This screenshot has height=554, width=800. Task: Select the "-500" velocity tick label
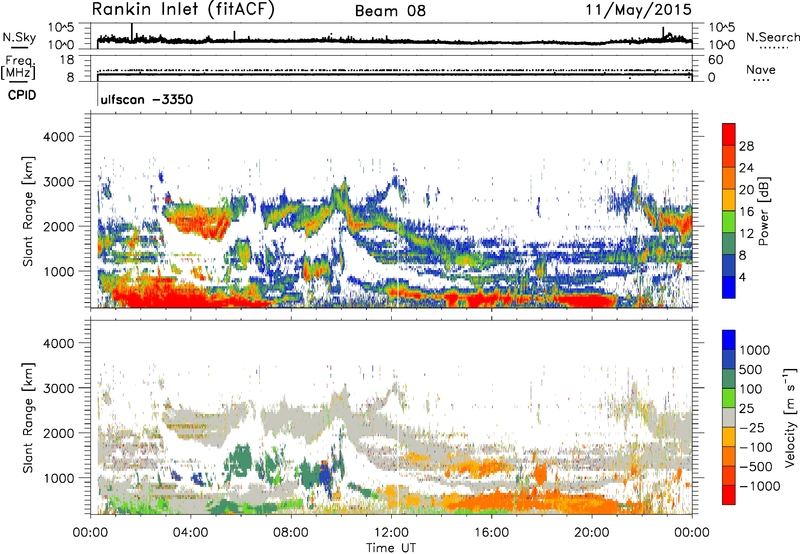[756, 467]
